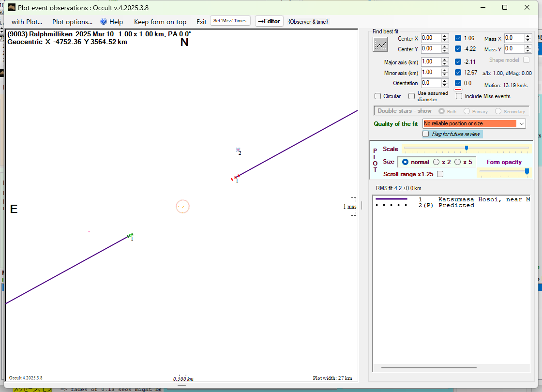
Task: Click the dotted circle at plot center
Action: coord(182,207)
